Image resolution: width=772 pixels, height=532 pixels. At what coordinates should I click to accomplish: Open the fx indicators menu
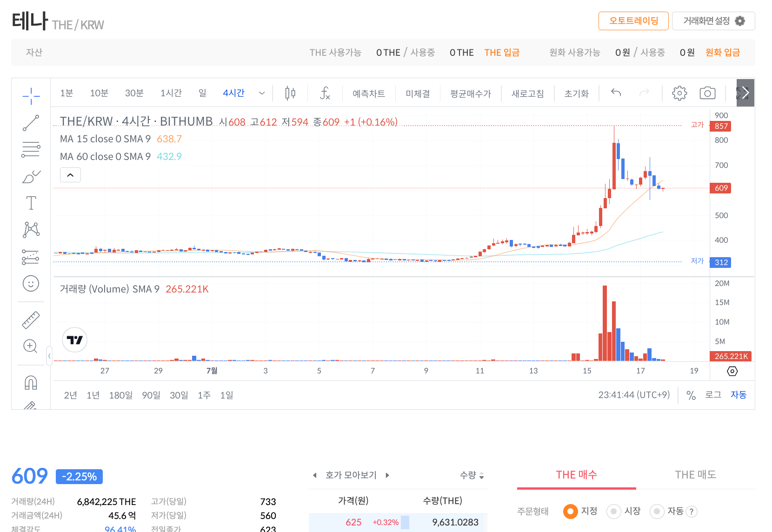tap(325, 93)
